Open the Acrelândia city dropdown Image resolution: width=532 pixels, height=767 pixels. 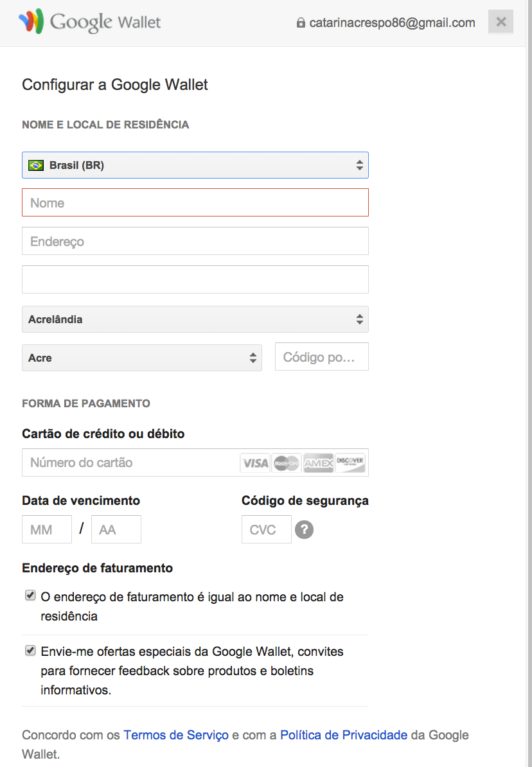(195, 319)
